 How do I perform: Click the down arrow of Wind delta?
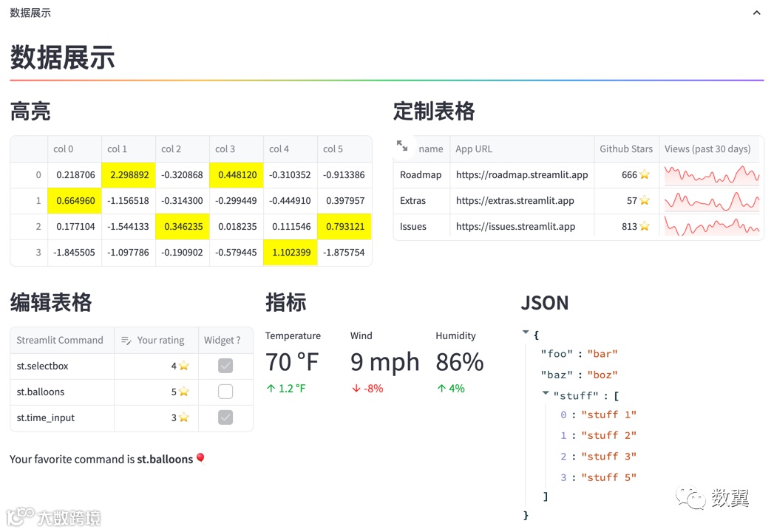(x=356, y=389)
